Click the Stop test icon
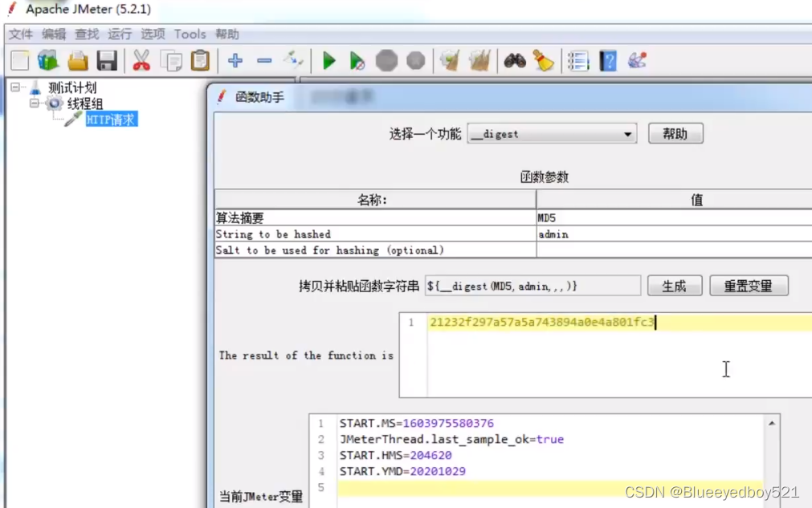Image resolution: width=812 pixels, height=508 pixels. [x=386, y=60]
